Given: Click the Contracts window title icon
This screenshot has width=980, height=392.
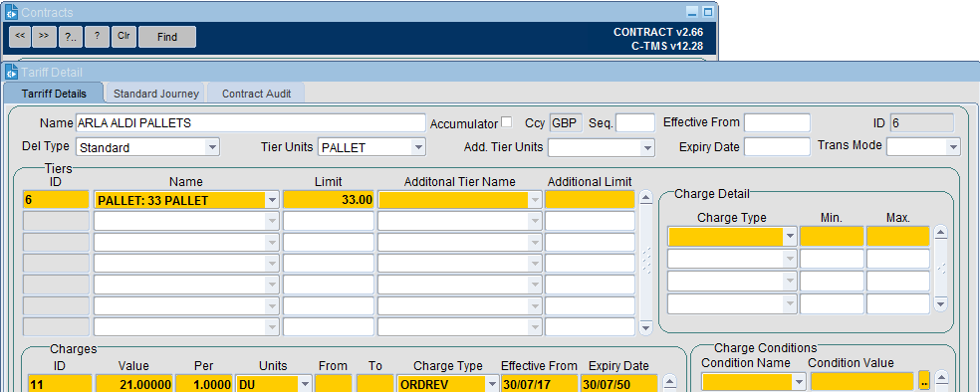Looking at the screenshot, I should (11, 12).
